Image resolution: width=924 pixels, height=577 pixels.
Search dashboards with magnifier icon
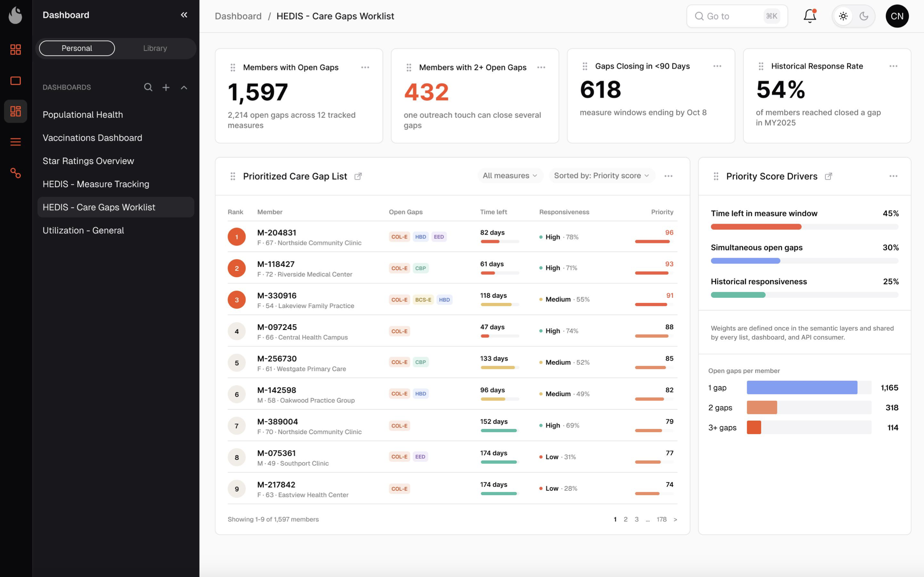148,87
